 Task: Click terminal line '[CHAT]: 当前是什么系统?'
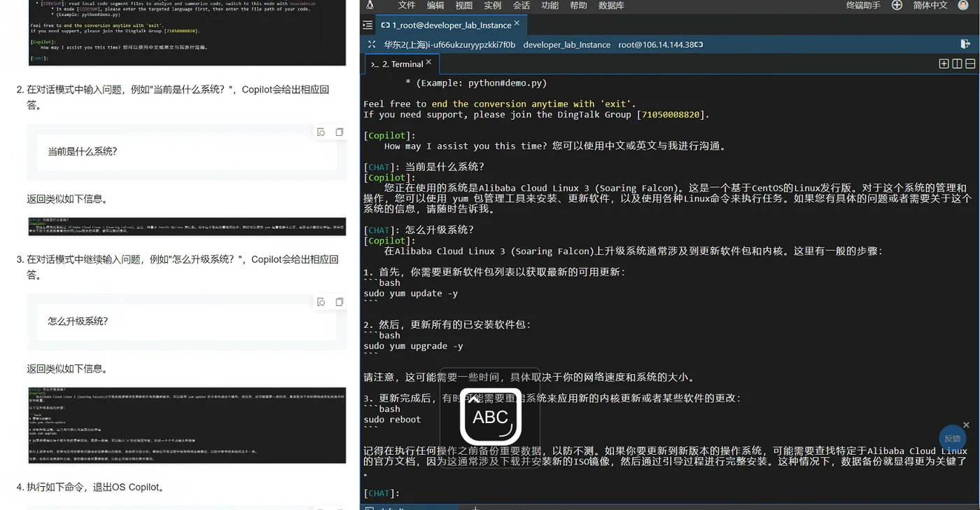[x=424, y=167]
